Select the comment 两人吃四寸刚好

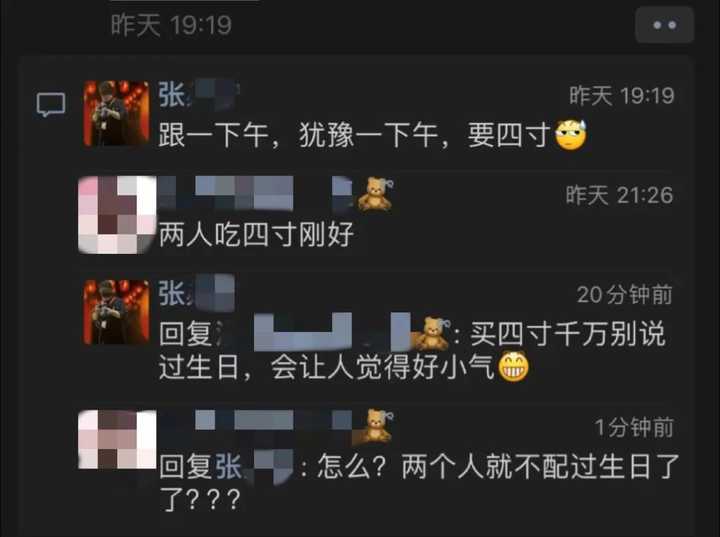click(x=256, y=235)
